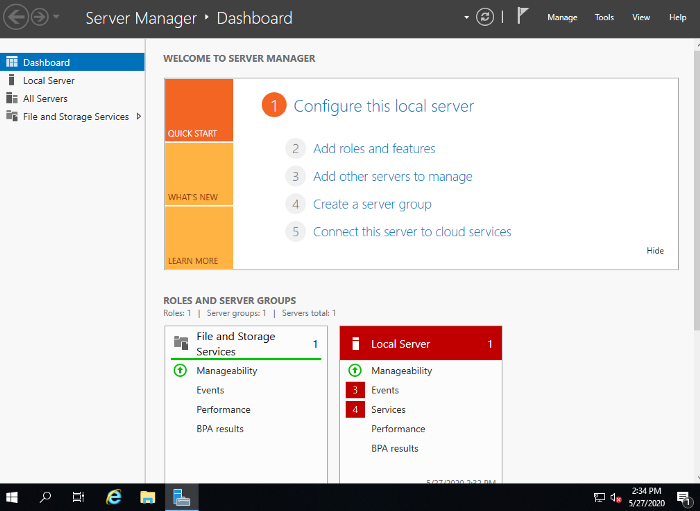Screen dimensions: 700x511
Task: Click Configure this local server link
Action: (383, 106)
